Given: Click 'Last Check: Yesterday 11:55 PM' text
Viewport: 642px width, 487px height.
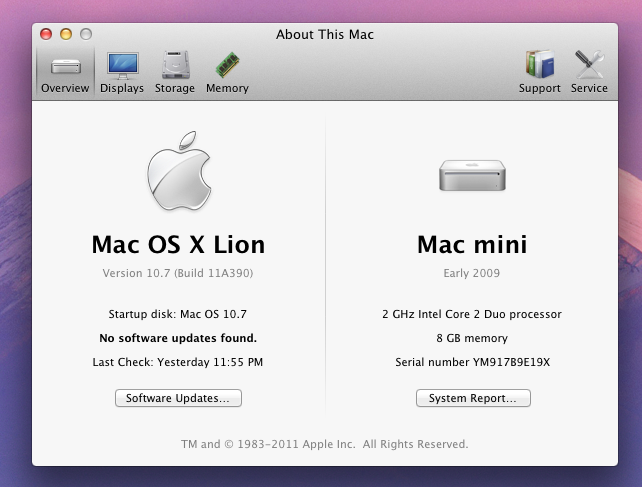Looking at the screenshot, I should pyautogui.click(x=178, y=362).
